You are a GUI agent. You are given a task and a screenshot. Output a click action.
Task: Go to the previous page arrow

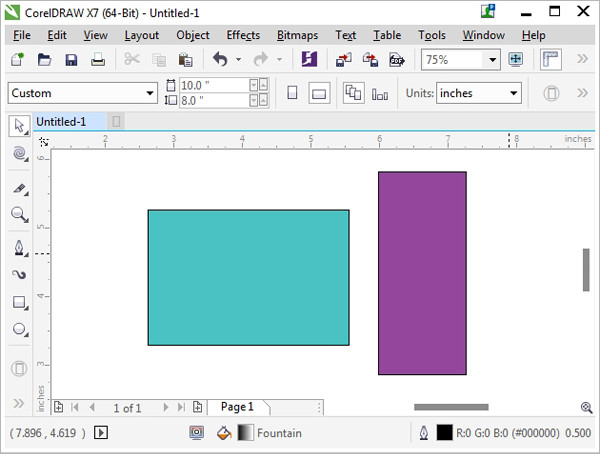click(x=92, y=407)
